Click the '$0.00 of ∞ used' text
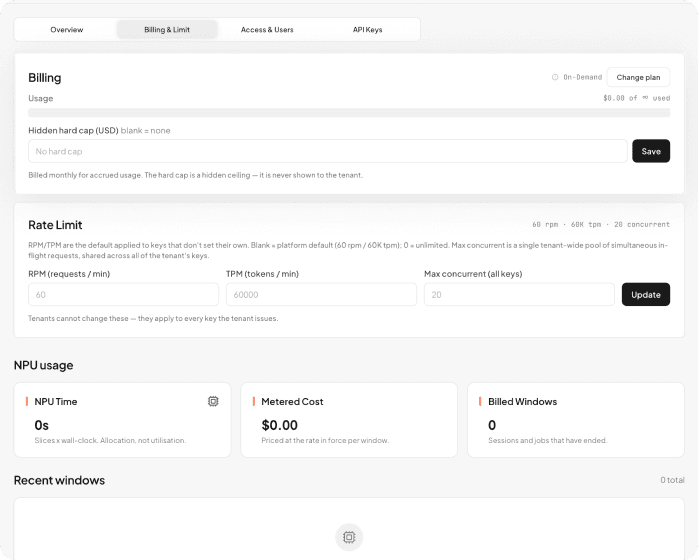This screenshot has width=698, height=560. click(x=637, y=98)
